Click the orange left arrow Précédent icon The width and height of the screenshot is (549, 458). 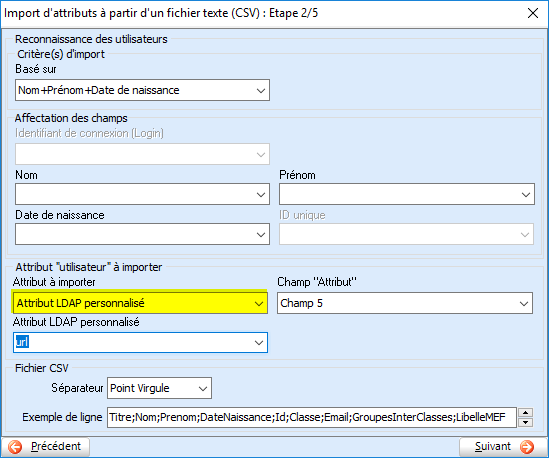click(x=15, y=447)
